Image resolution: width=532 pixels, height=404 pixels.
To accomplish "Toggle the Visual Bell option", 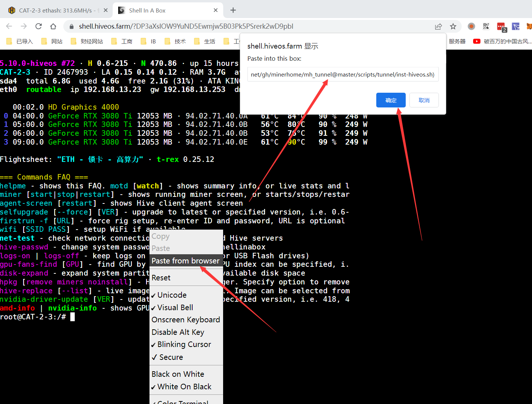I will 186,308.
